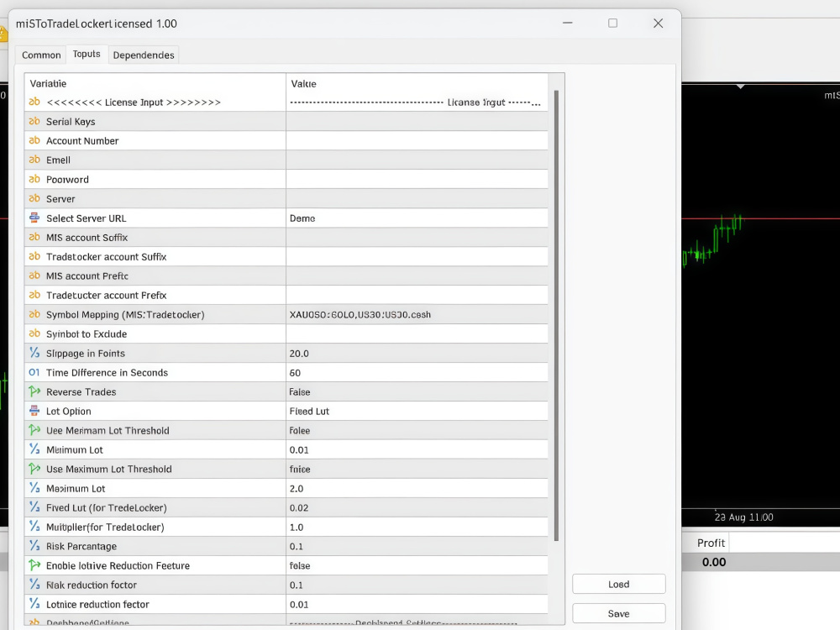The height and width of the screenshot is (630, 840).
Task: Click the bool icon beside Reverse Trades
Action: [34, 391]
